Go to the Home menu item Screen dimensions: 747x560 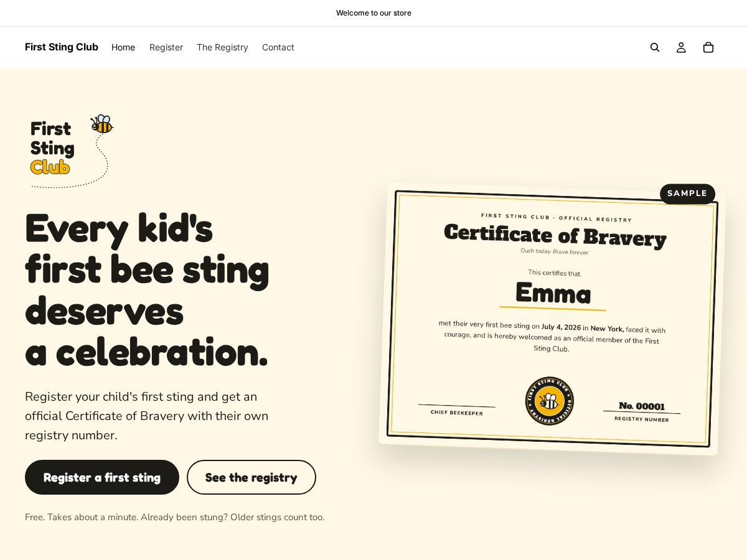coord(123,47)
